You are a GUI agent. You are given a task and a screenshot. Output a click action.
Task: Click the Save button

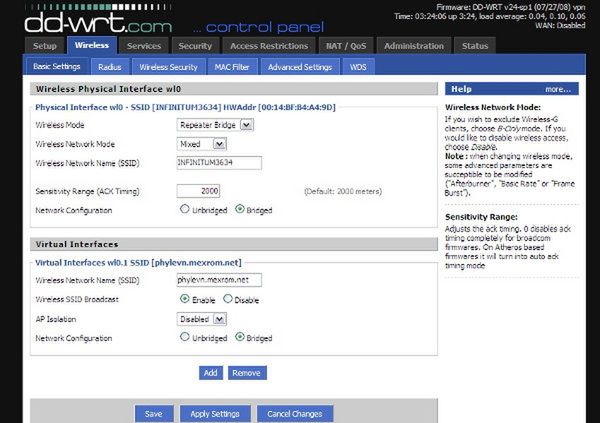pos(154,414)
